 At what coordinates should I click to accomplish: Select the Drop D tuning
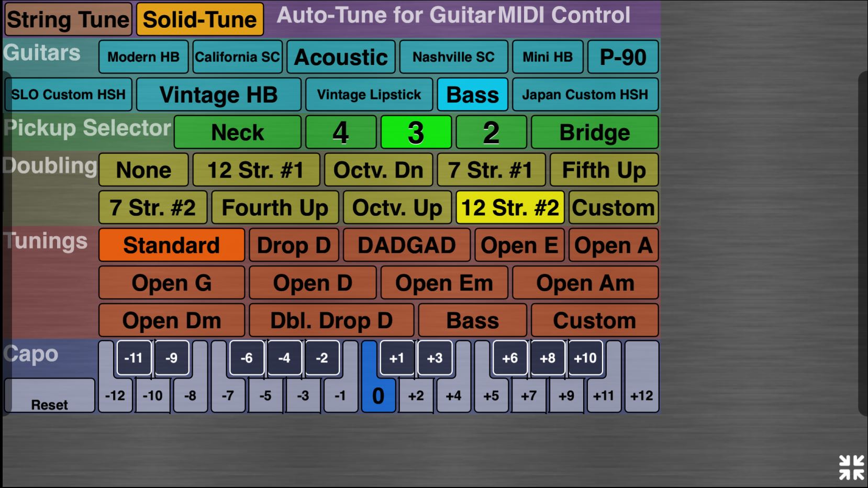pyautogui.click(x=294, y=245)
